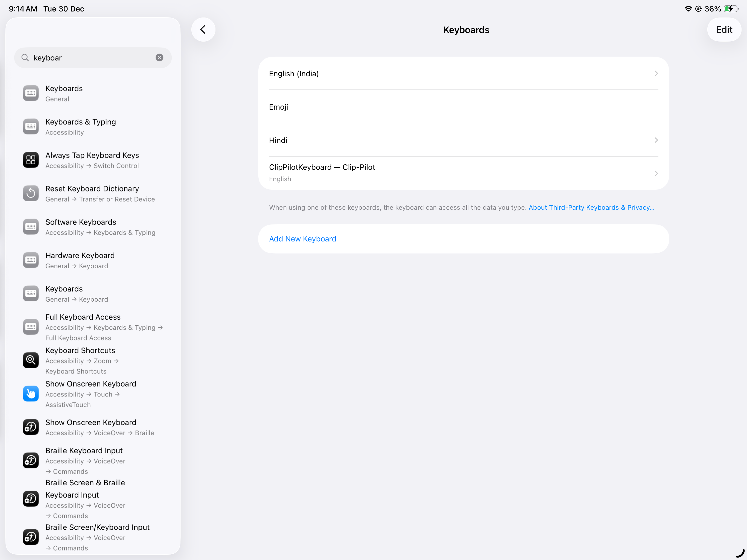The width and height of the screenshot is (747, 560).
Task: Tap the 9:14 AM clock
Action: pos(23,9)
